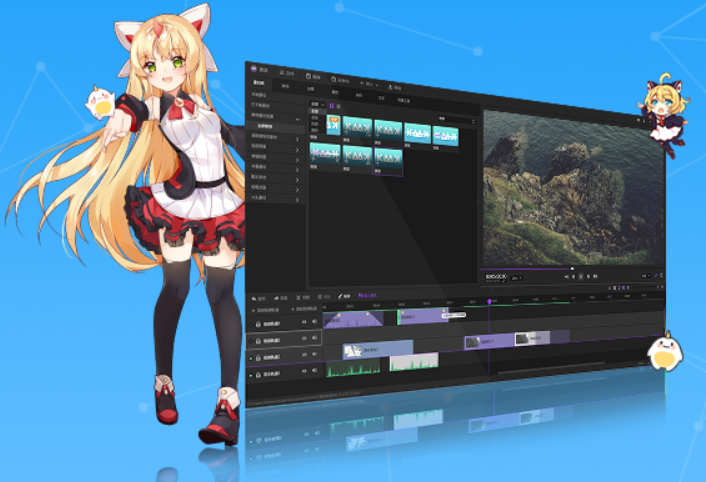Screen dimensions: 706x482
Task: Click the purple app logo in the editor's top bar
Action: (x=254, y=68)
